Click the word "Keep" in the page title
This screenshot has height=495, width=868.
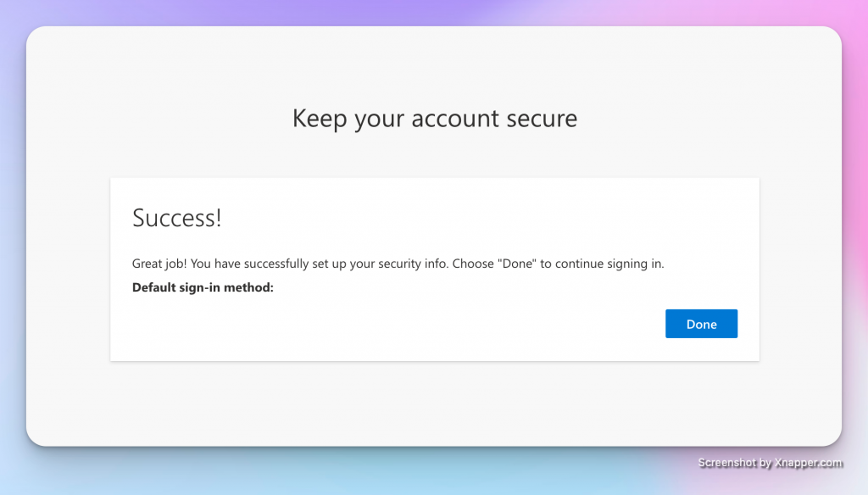(x=320, y=118)
